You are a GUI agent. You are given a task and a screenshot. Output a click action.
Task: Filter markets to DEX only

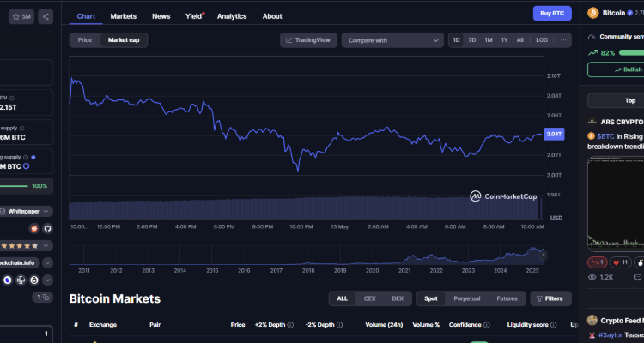pyautogui.click(x=398, y=298)
